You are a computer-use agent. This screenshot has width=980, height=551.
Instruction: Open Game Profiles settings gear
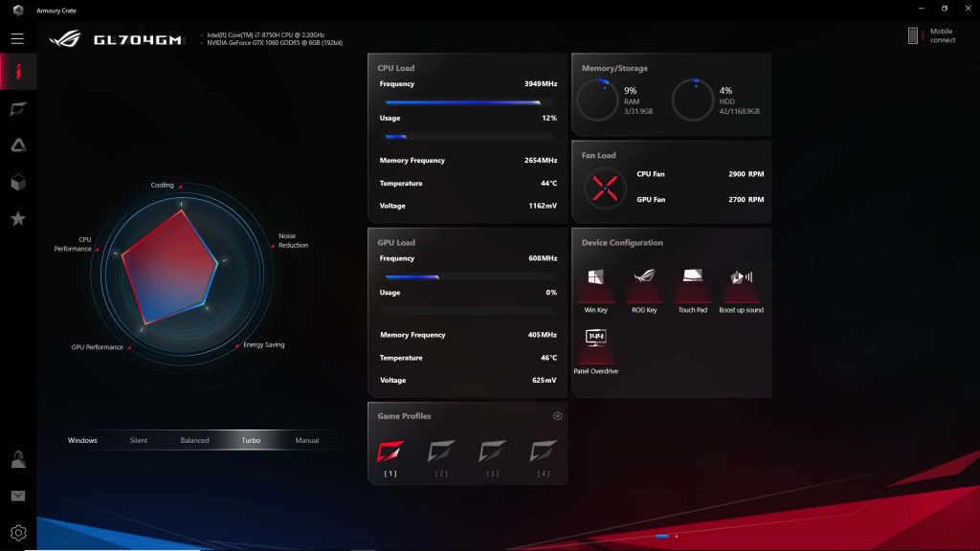pyautogui.click(x=558, y=416)
